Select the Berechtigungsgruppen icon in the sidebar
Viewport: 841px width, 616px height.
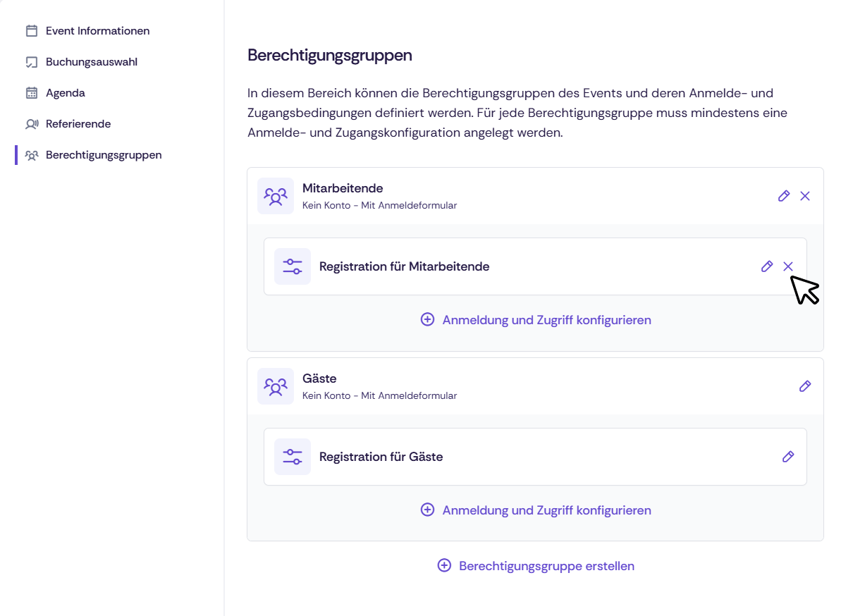(x=31, y=154)
